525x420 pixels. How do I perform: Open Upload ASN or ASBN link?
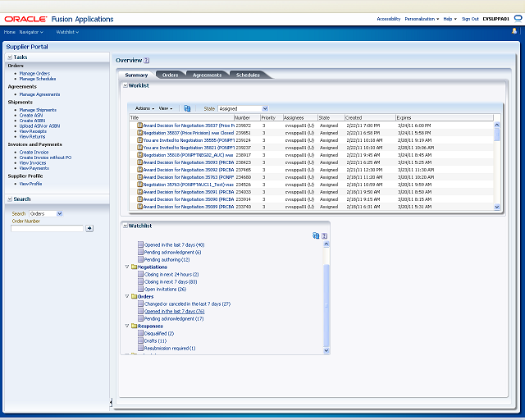tap(39, 126)
